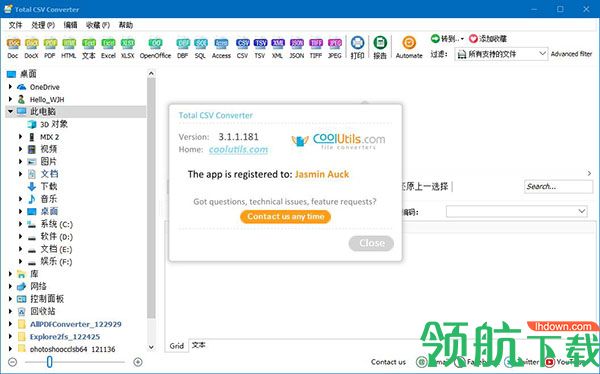Choose the SQL conversion icon
The image size is (600, 374).
coord(201,43)
